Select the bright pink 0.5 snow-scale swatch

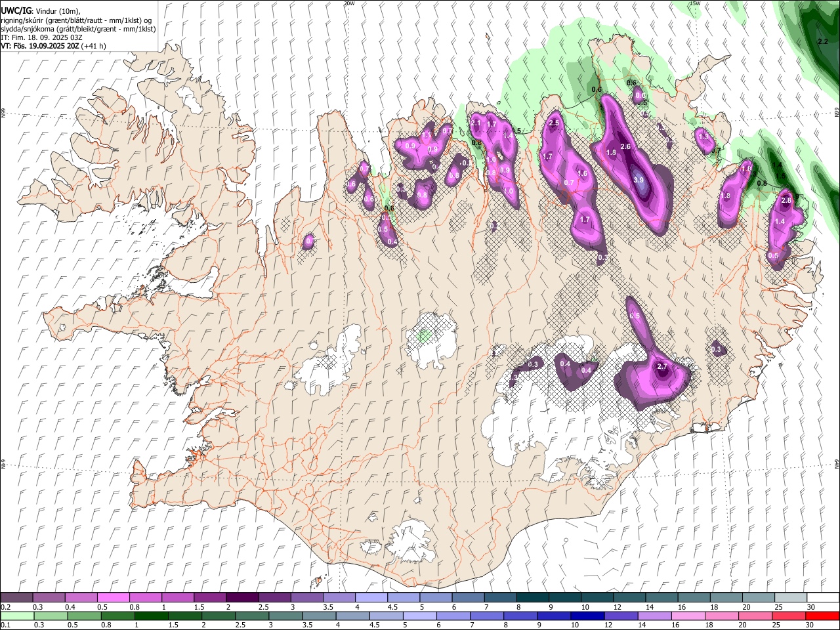[x=113, y=598]
